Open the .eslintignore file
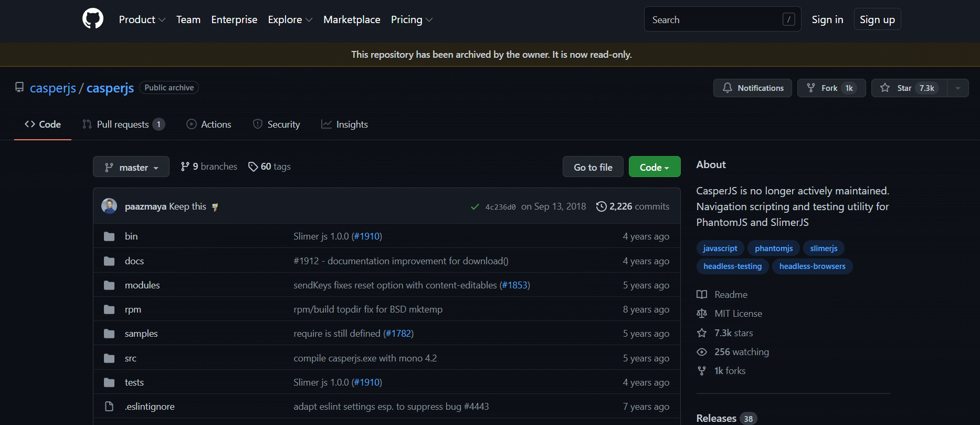 (x=150, y=407)
